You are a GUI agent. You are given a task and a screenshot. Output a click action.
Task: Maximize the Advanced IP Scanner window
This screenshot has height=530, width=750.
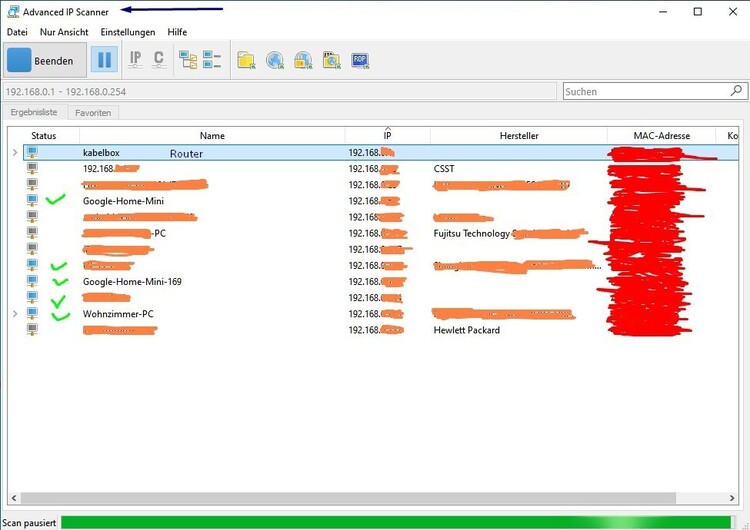point(698,11)
